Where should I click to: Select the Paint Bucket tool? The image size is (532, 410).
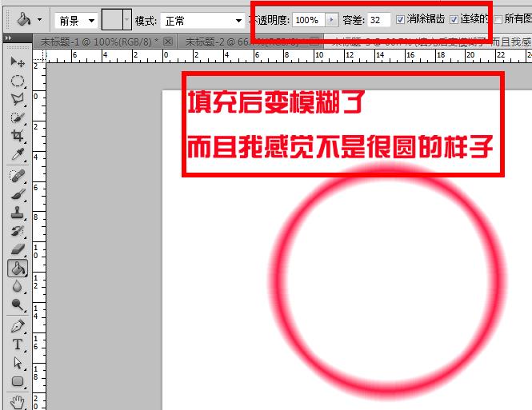(18, 269)
